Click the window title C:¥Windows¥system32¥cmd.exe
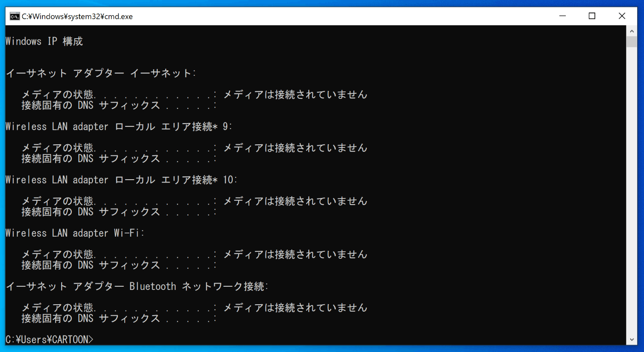Viewport: 644px width, 352px height. tap(77, 17)
